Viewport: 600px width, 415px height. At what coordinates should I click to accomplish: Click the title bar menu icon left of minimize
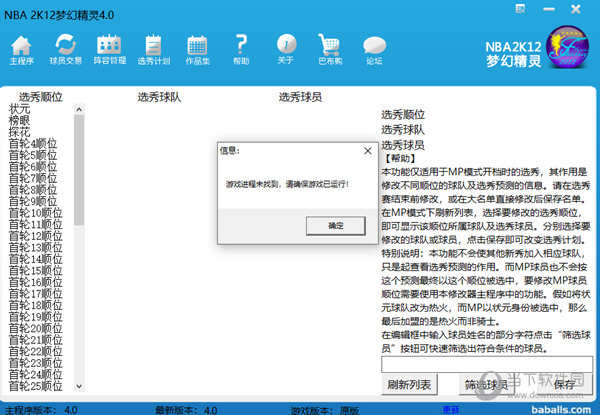point(520,8)
